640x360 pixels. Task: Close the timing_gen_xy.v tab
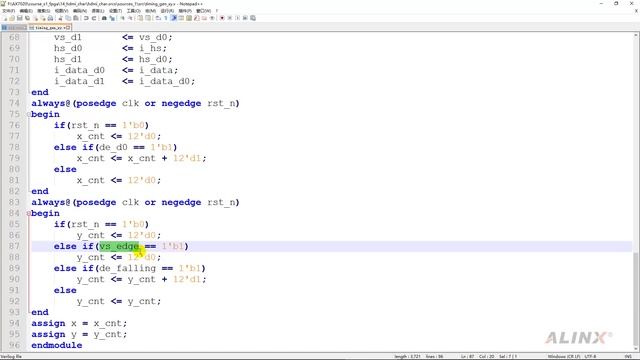pyautogui.click(x=68, y=27)
